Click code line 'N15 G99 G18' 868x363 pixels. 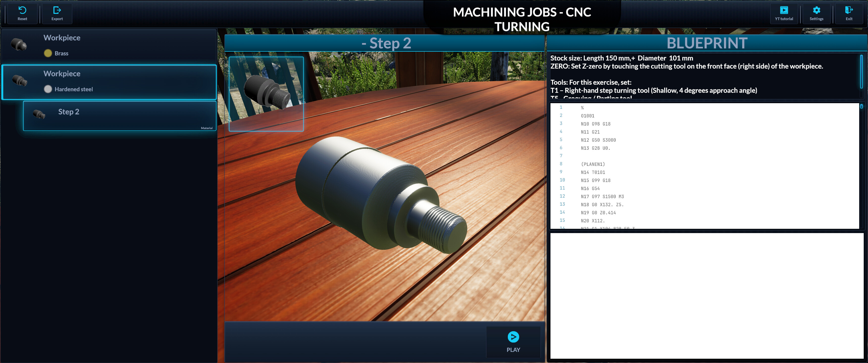coord(595,180)
